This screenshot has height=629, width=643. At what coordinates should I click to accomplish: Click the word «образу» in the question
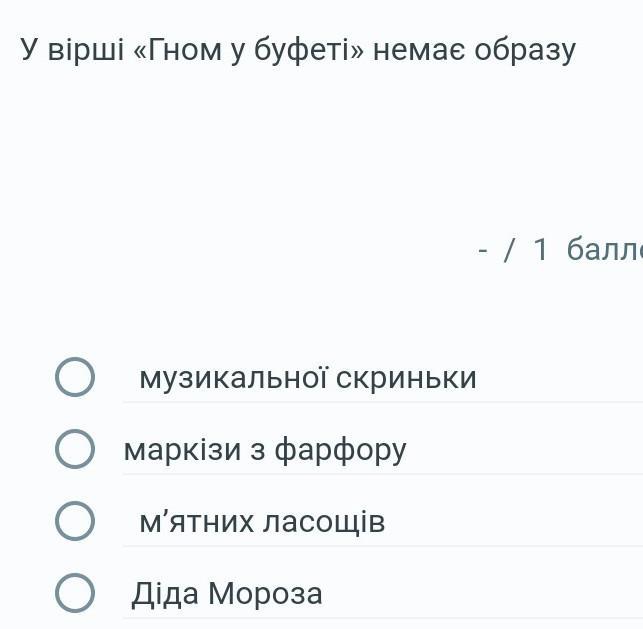point(525,49)
